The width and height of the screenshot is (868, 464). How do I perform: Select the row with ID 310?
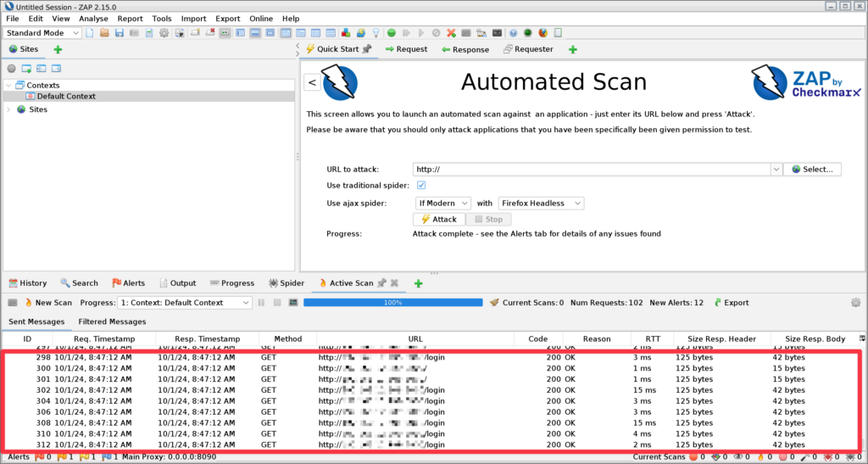431,434
